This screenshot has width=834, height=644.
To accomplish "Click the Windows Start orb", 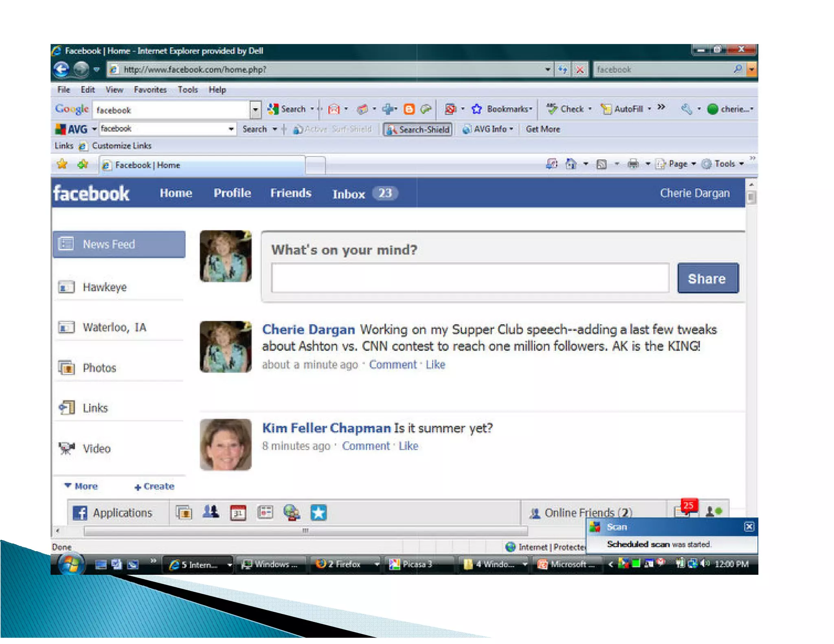I will 71,565.
